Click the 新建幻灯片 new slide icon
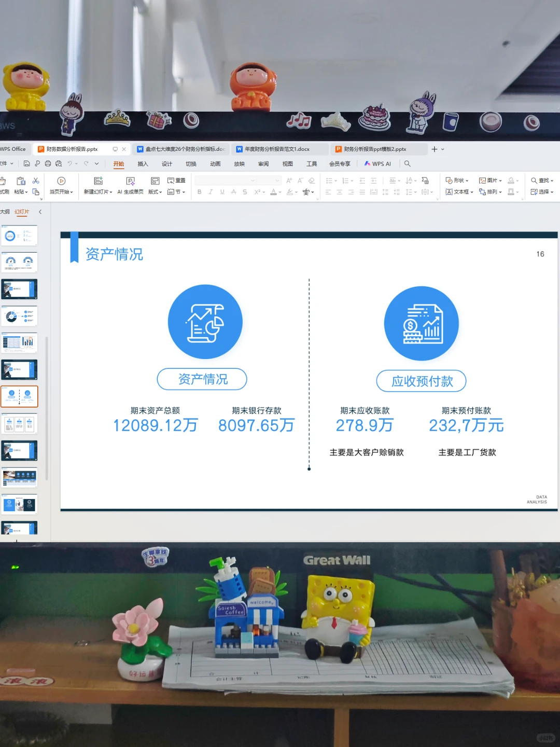This screenshot has width=560, height=747. 98,181
